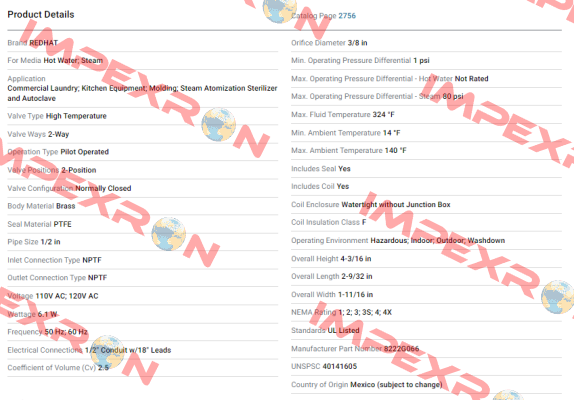Click the Product Details heading
This screenshot has height=400, width=574.
[x=41, y=15]
